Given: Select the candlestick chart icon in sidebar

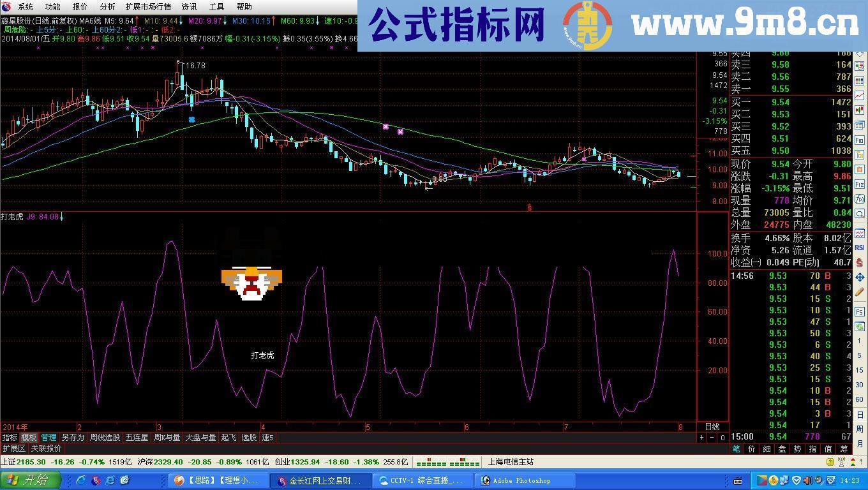Looking at the screenshot, I should click(x=860, y=110).
